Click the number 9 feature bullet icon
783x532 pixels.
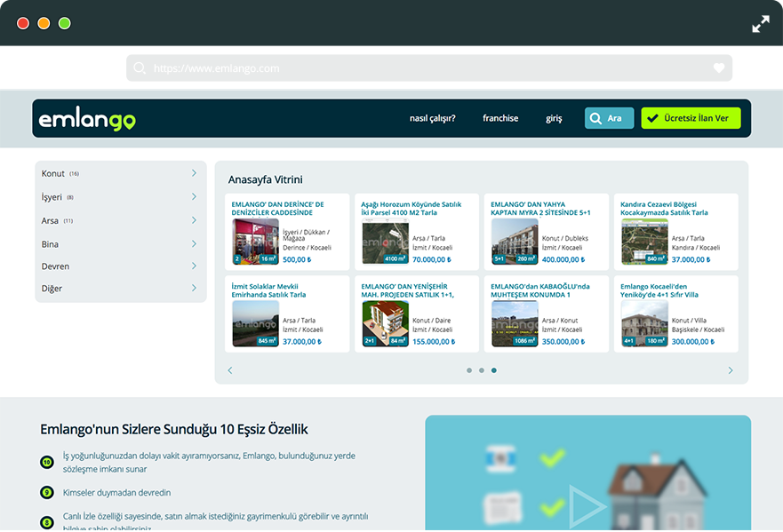click(x=47, y=493)
